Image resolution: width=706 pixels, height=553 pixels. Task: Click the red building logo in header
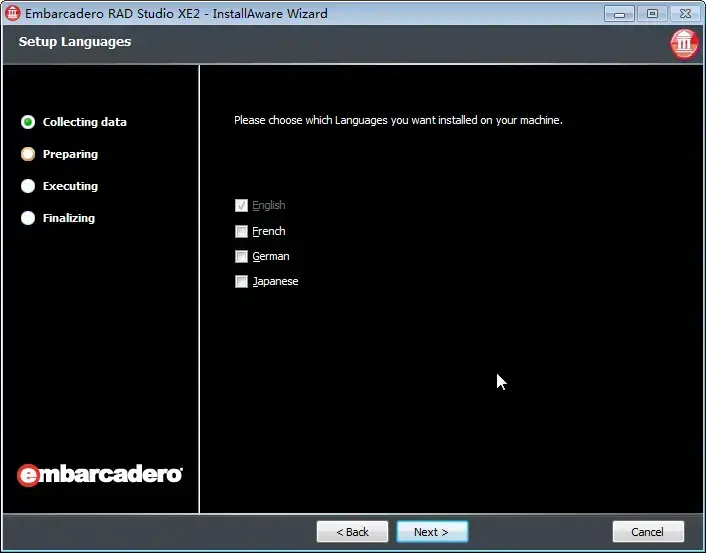point(684,44)
